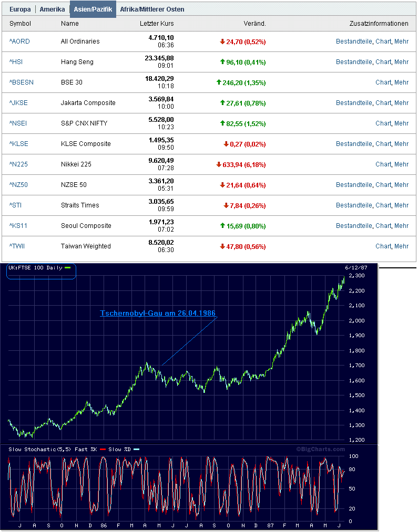This screenshot has width=418, height=532.
Task: Click the green FTSE 100 Daily legend swatch
Action: click(x=68, y=268)
